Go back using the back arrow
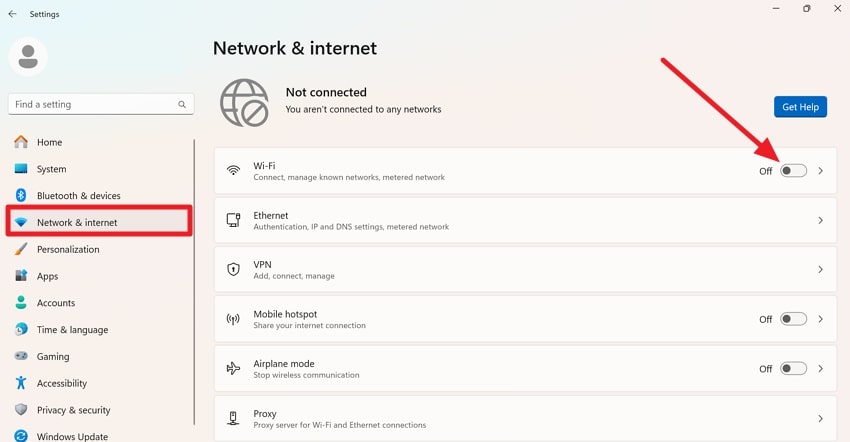 click(12, 14)
